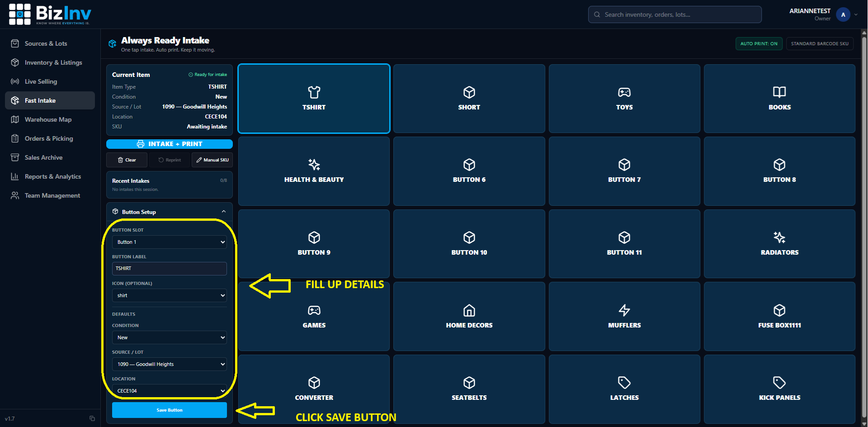Select the LATCHES tag icon tile
The height and width of the screenshot is (427, 868).
click(624, 389)
